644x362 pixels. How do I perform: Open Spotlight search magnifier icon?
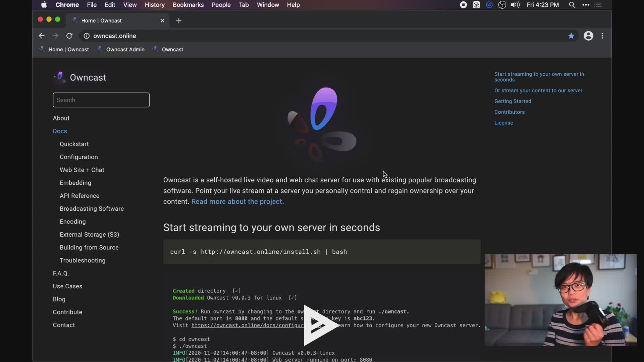(572, 5)
